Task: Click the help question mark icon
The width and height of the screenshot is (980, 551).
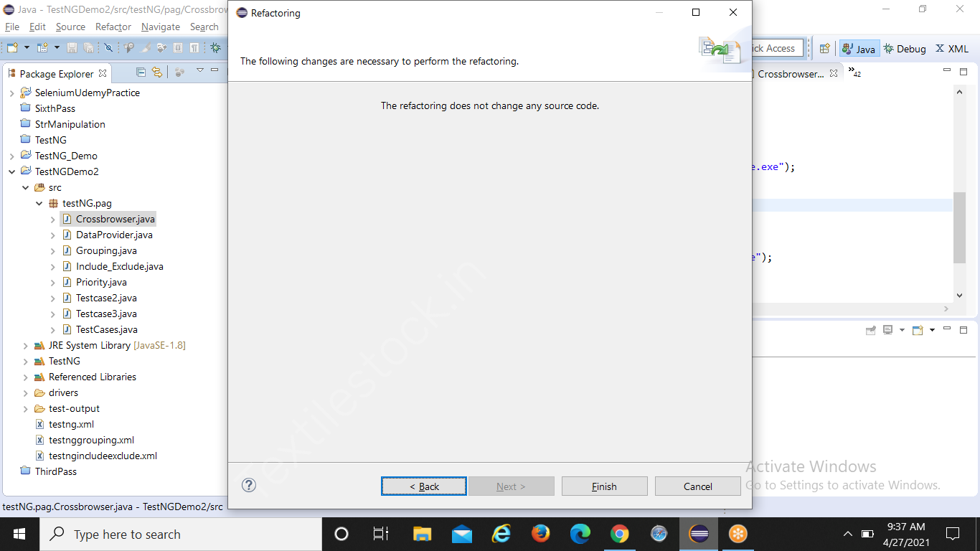Action: coord(249,485)
